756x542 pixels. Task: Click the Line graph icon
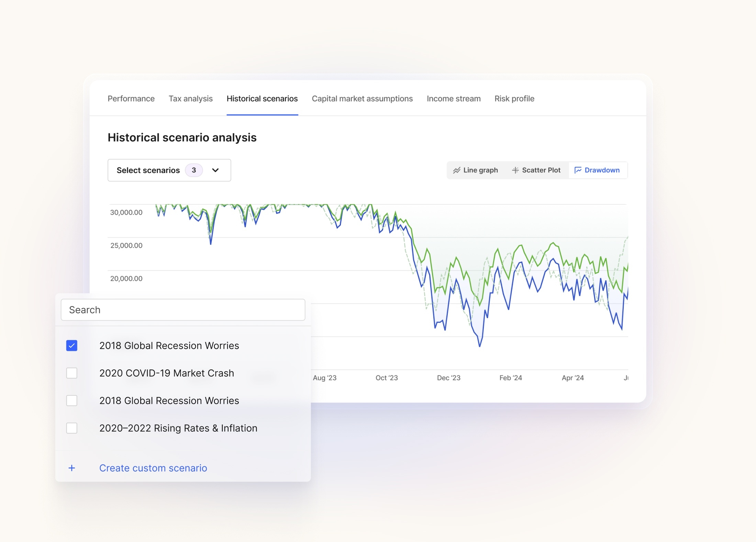(x=456, y=170)
